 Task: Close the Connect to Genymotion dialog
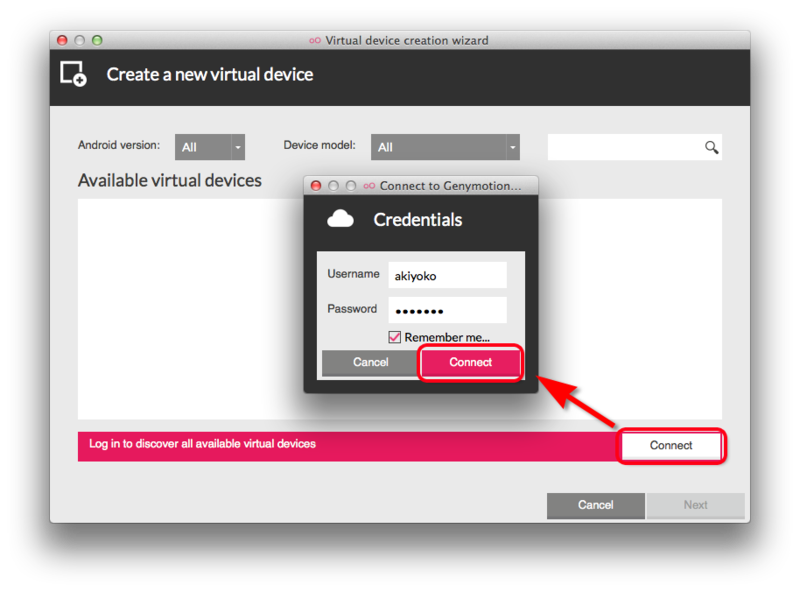(x=316, y=186)
